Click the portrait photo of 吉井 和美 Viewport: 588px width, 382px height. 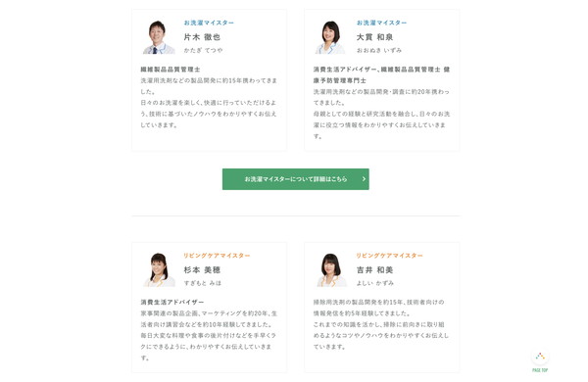[331, 270]
